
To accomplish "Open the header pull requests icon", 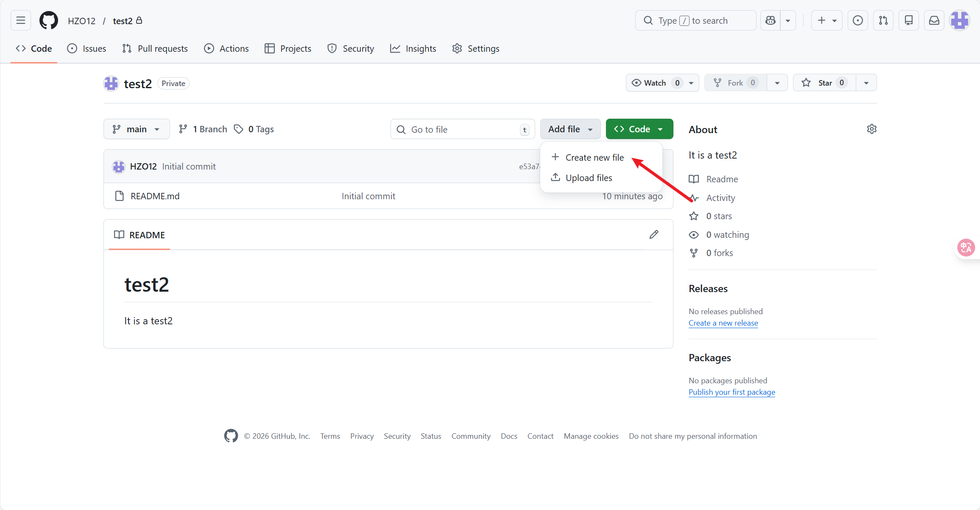I will coord(883,20).
